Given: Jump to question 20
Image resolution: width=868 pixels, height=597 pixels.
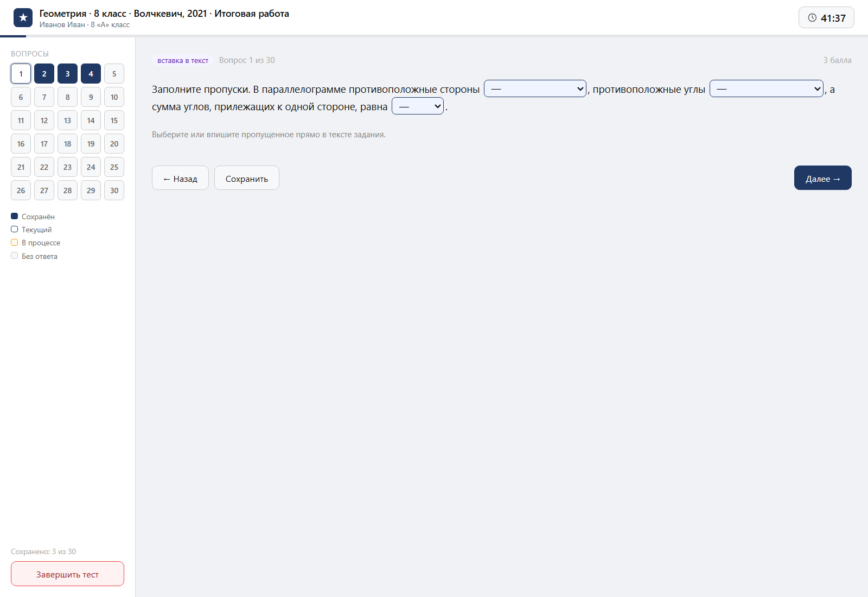Looking at the screenshot, I should 114,144.
